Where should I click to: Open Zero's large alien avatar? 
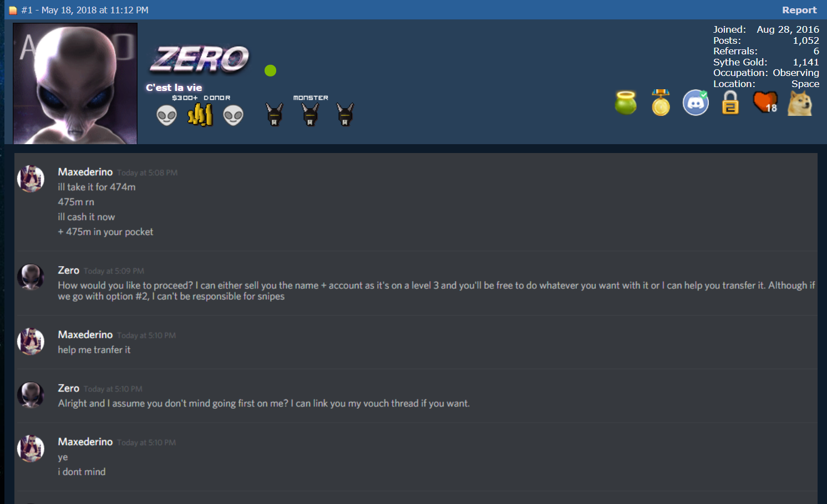(75, 83)
